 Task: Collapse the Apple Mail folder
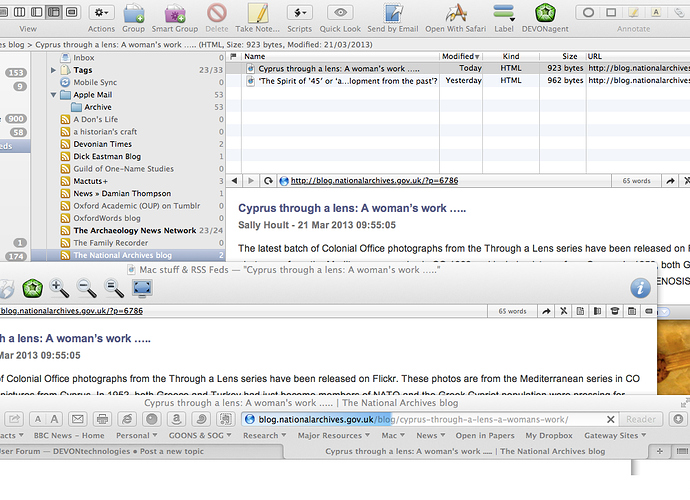(53, 95)
